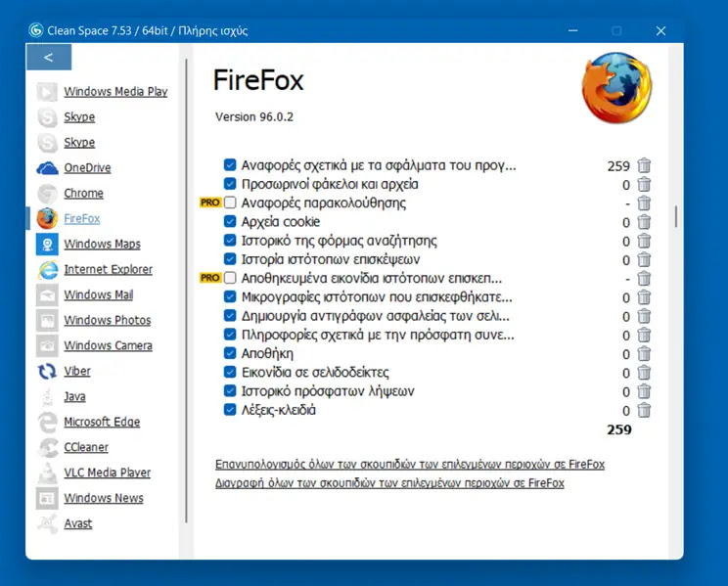Click trash icon for Ιστορικό πρόσφατων λήψεων
Screen dimensions: 728x586
644,391
